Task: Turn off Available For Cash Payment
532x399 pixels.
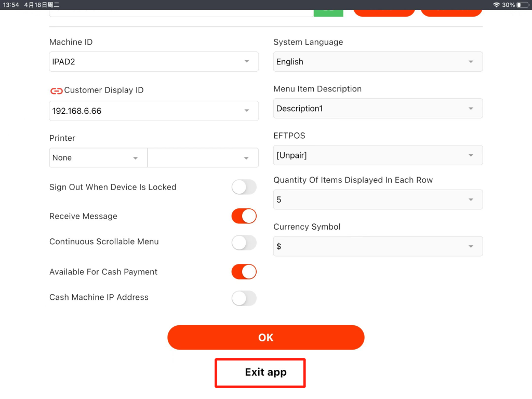Action: coord(244,272)
